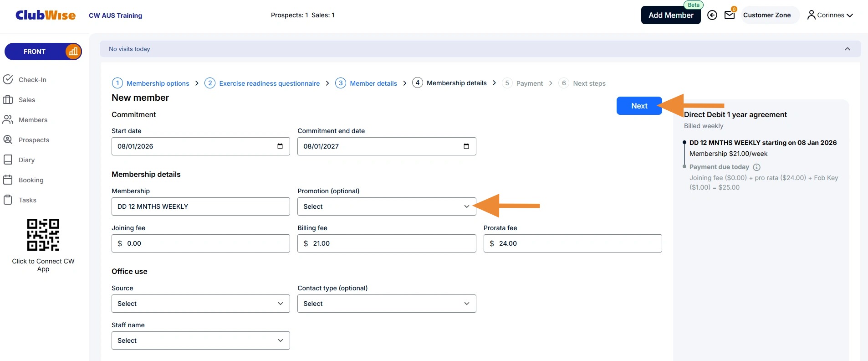Click the Check-In checkmark icon
The width and height of the screenshot is (868, 361).
tap(8, 80)
